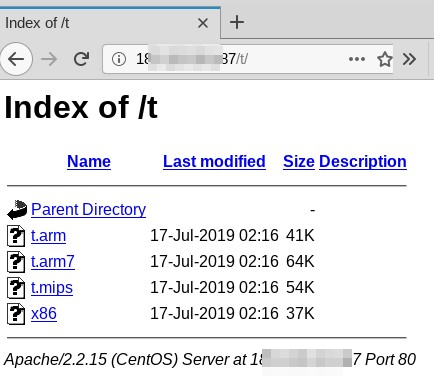Open the x86 file link
Screen dimensions: 434x385
[44, 314]
